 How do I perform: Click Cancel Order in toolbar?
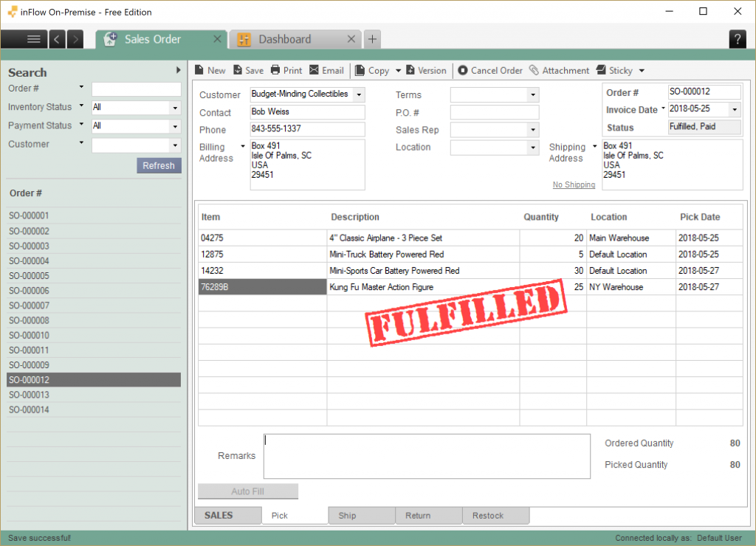[x=490, y=70]
